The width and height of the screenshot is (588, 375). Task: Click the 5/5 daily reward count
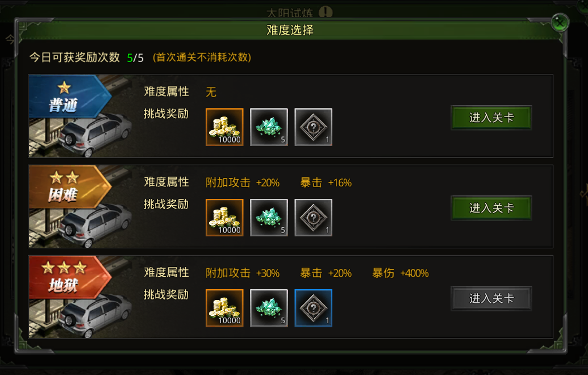point(135,58)
